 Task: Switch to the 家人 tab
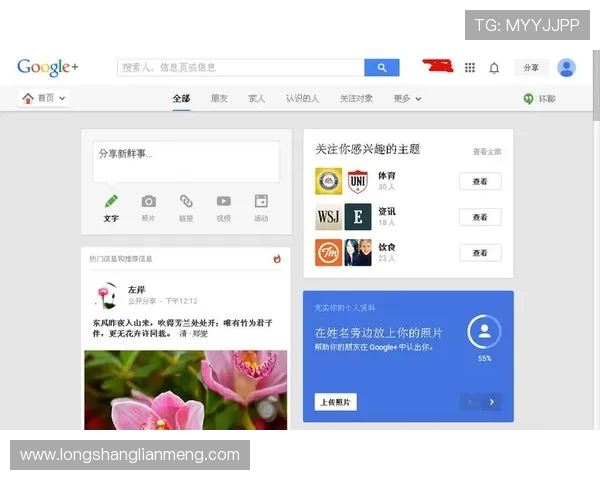[x=256, y=99]
